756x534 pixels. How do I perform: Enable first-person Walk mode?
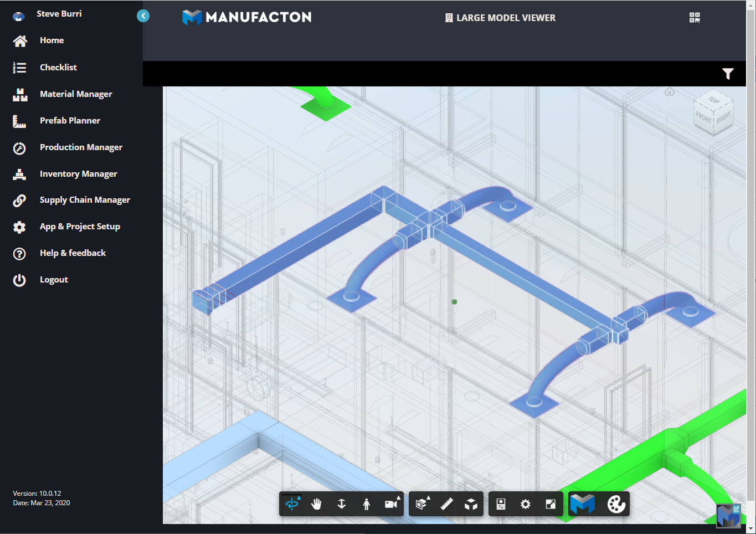coord(366,504)
